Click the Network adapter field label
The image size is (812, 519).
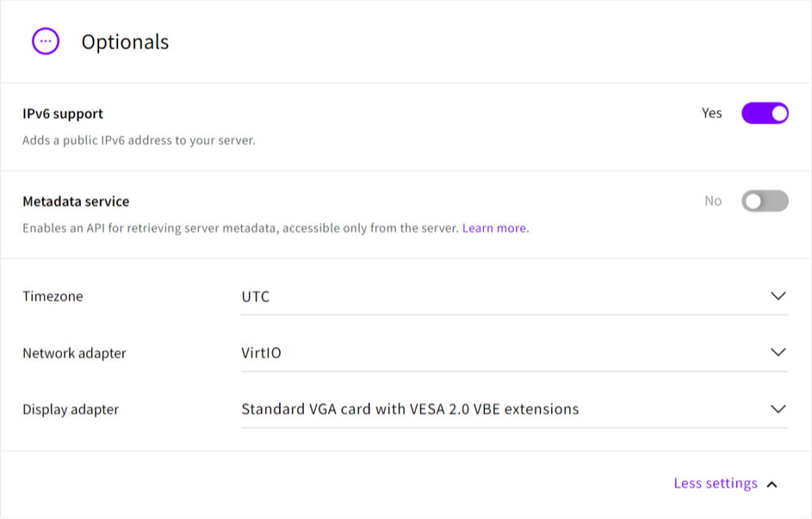[74, 353]
